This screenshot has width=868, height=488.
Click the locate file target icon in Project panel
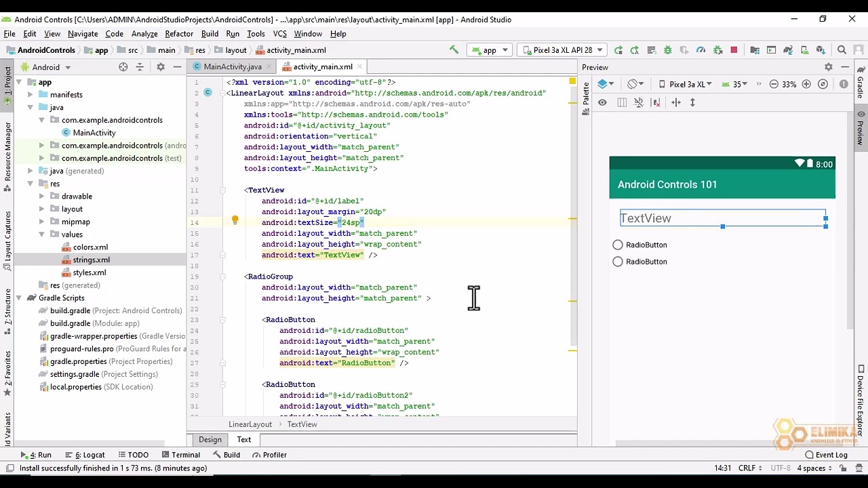point(123,67)
